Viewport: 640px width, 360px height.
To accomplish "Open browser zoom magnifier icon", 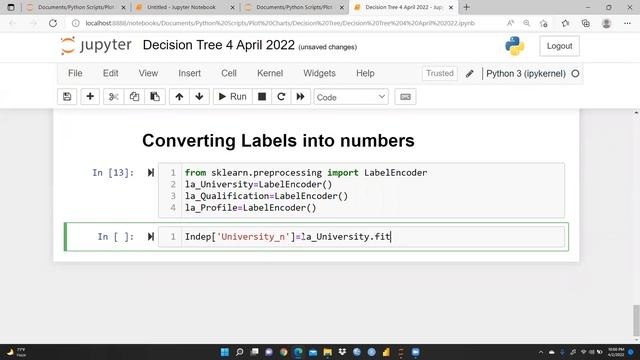I will tap(527, 23).
